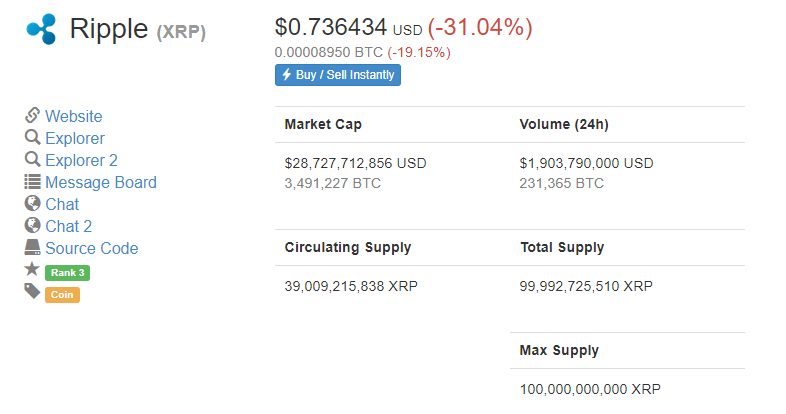Click the Ripple logo icon
The width and height of the screenshot is (786, 414).
(x=42, y=29)
